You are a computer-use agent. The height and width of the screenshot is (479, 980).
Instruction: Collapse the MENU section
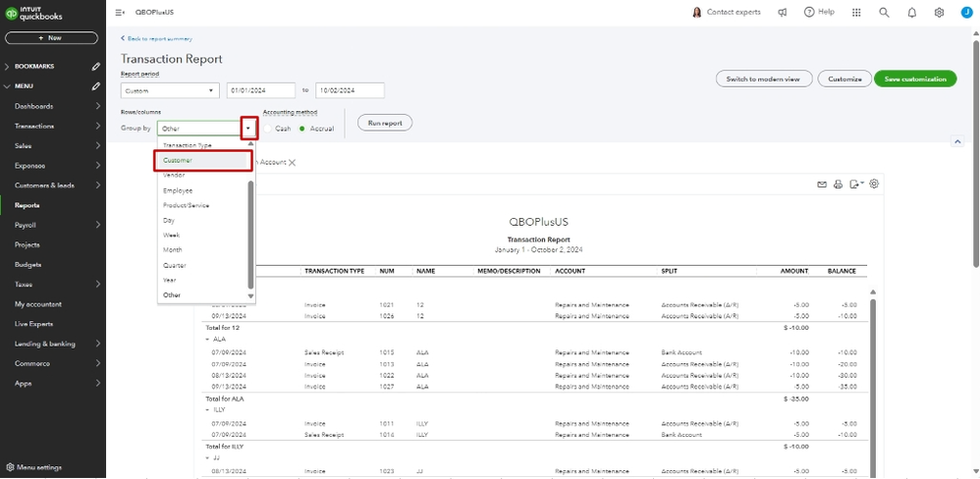(x=7, y=86)
